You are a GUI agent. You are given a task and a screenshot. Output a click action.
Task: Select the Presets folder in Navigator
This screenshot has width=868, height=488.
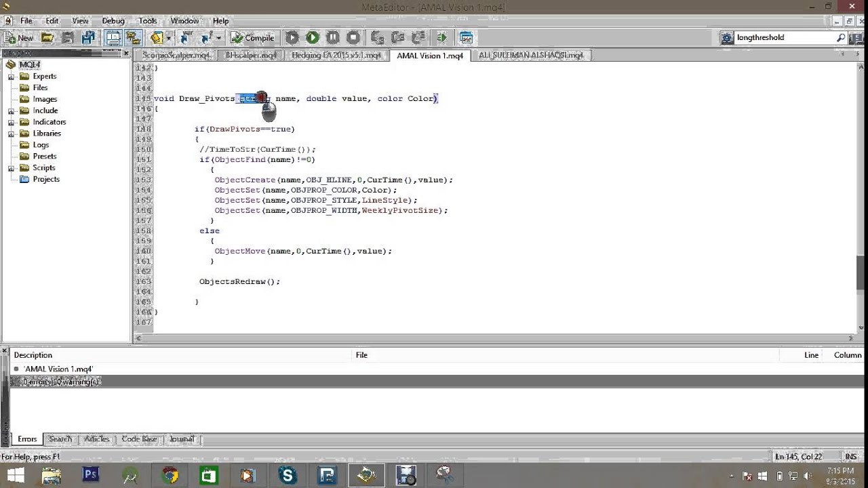click(x=45, y=157)
